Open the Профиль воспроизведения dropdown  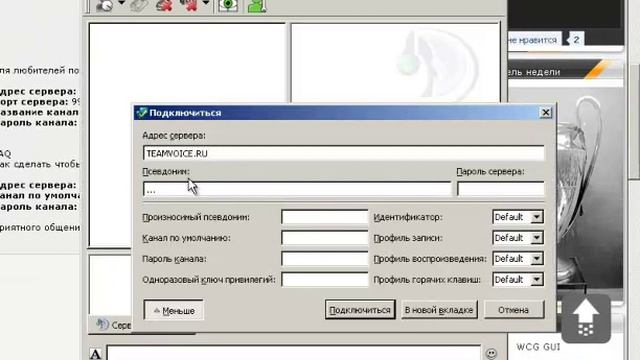tap(518, 259)
